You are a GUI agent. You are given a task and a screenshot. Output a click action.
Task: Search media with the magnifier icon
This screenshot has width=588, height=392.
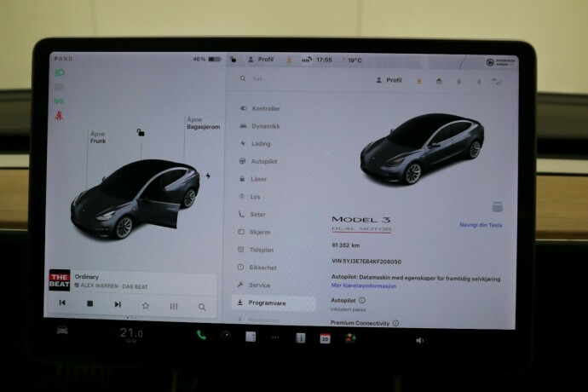pyautogui.click(x=202, y=305)
